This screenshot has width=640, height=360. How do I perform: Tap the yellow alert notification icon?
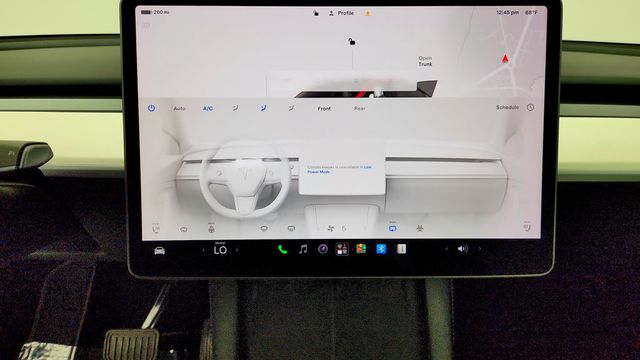tap(368, 13)
